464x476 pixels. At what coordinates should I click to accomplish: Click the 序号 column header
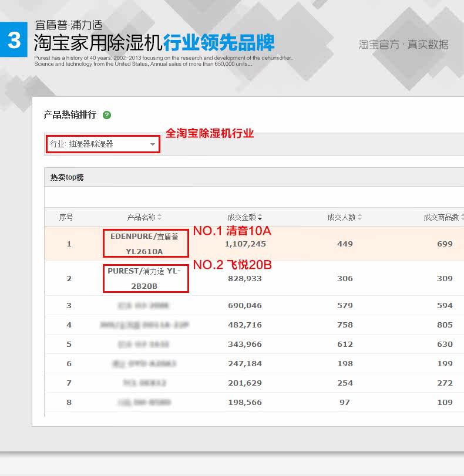(x=66, y=217)
